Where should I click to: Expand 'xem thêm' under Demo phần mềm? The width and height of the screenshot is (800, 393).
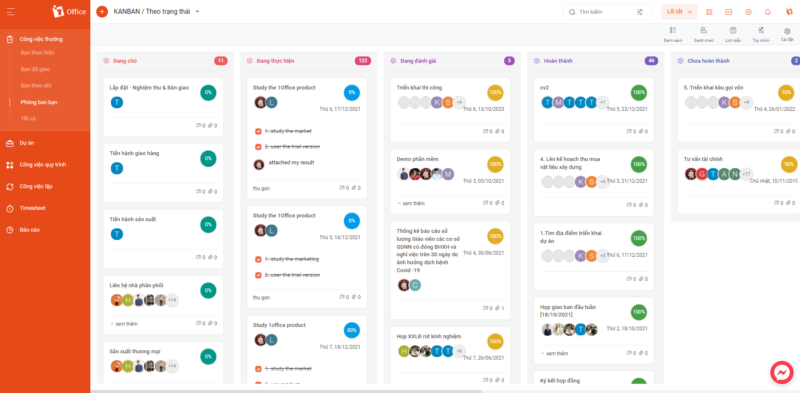pos(411,203)
